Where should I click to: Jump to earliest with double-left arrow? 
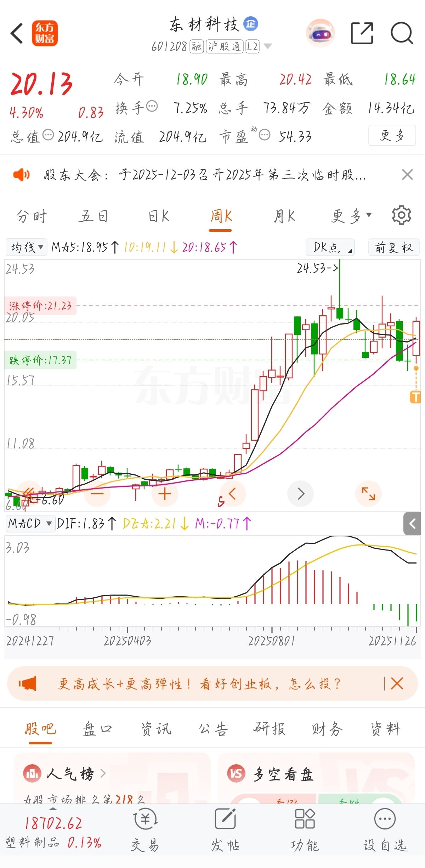[x=29, y=494]
